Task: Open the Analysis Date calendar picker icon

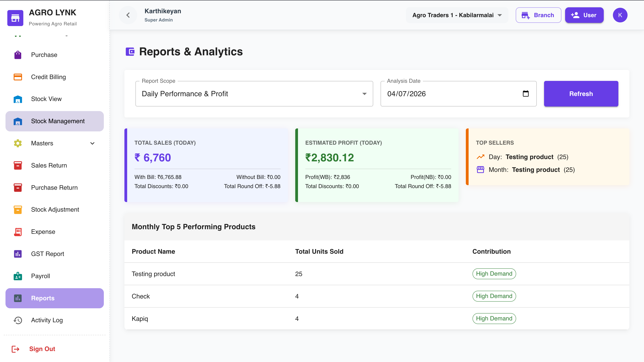Action: pos(526,94)
